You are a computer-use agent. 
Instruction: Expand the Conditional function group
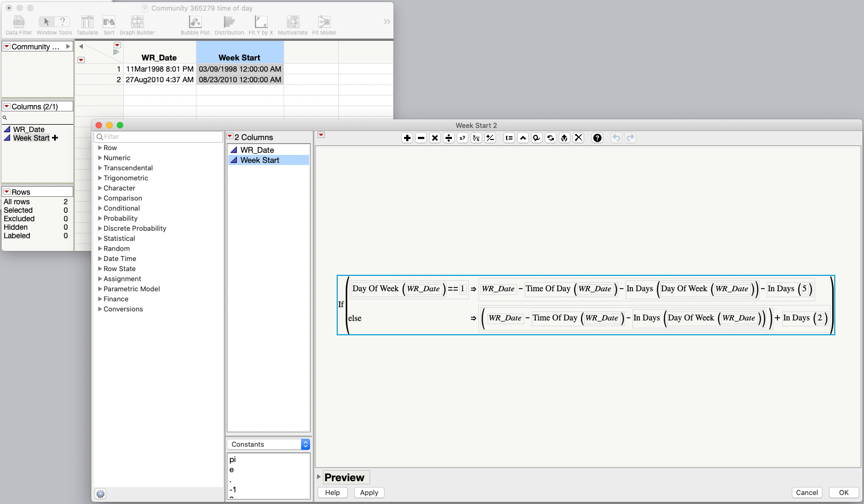click(122, 208)
